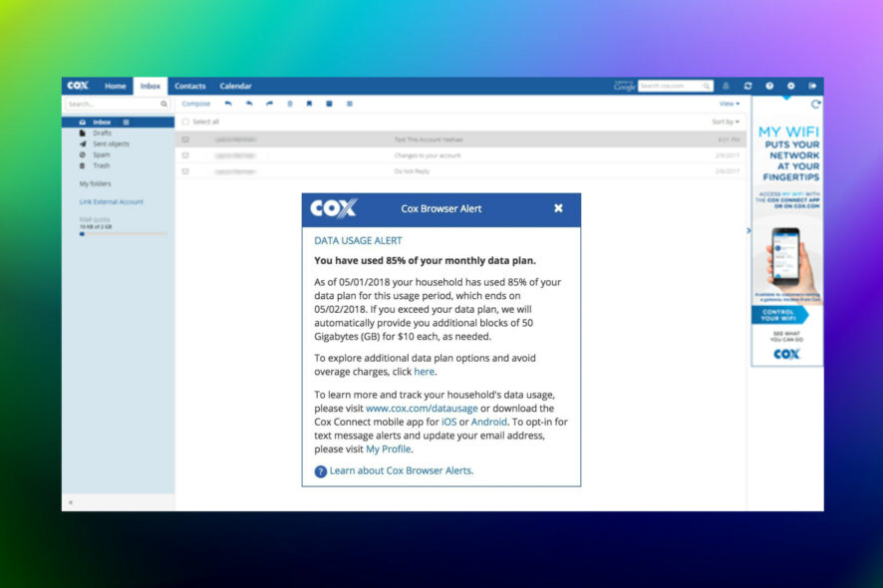The height and width of the screenshot is (588, 883).
Task: Open the Calendar tab
Action: click(235, 86)
